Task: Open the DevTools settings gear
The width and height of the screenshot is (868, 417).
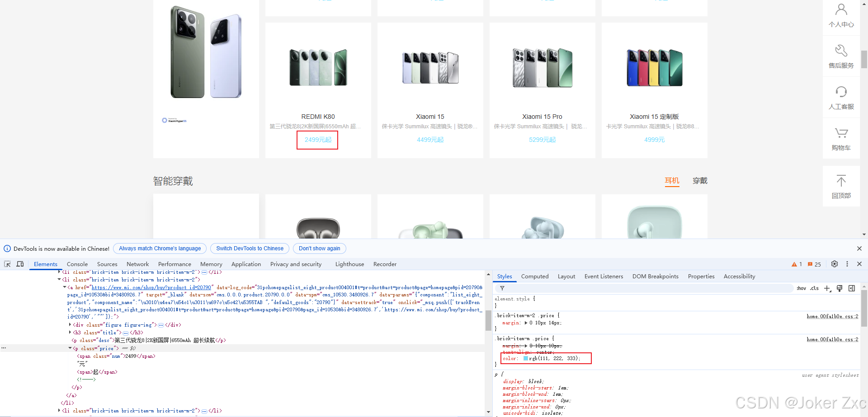Action: 835,264
